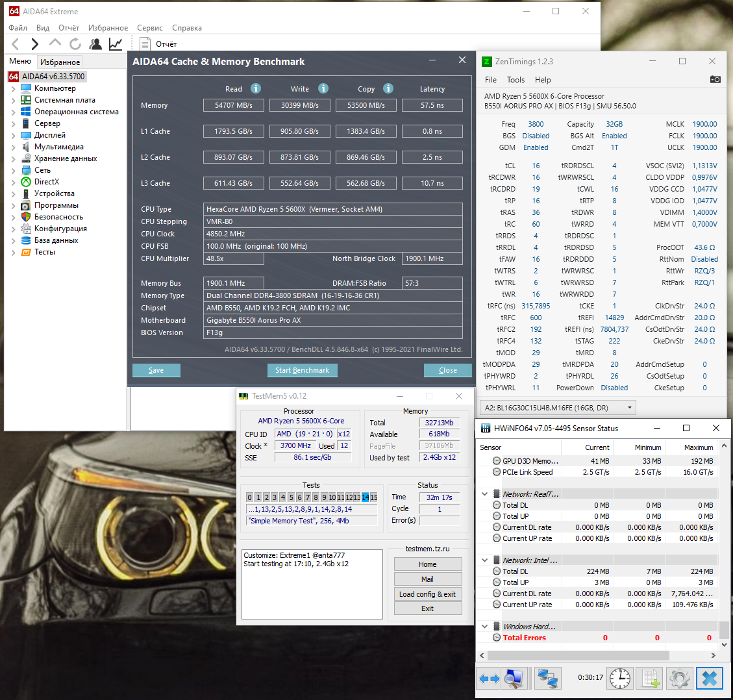Open ZenTimings File menu
This screenshot has width=733, height=700.
click(x=490, y=79)
